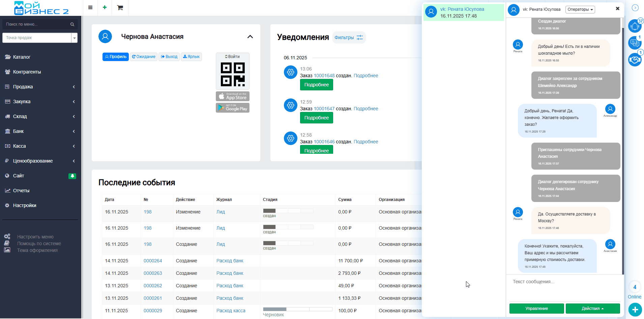Click the handshake icon in right sidebar
Viewport: 644px width, 319px height.
[x=635, y=60]
